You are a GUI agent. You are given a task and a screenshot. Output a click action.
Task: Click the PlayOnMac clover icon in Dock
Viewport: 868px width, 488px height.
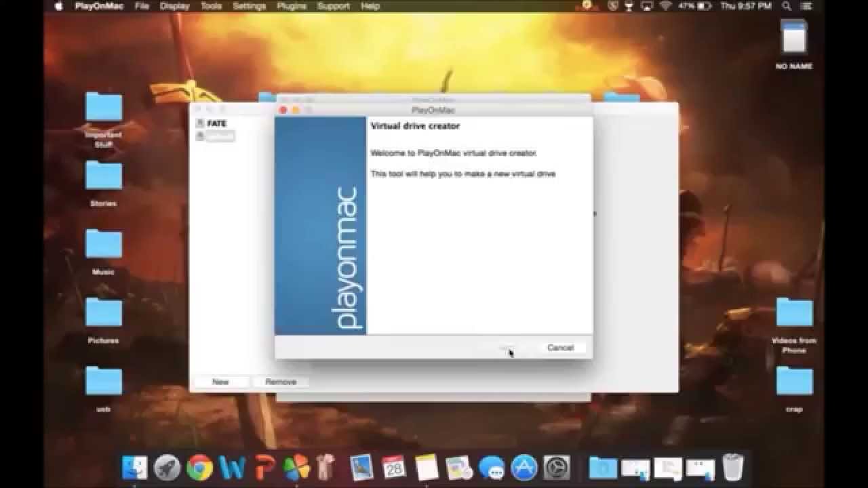click(x=296, y=467)
